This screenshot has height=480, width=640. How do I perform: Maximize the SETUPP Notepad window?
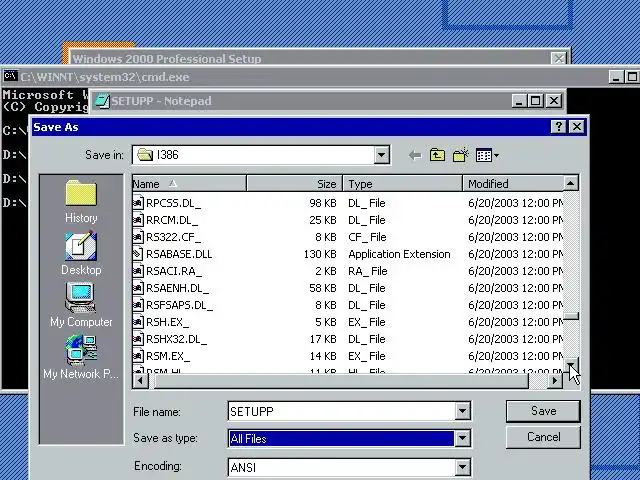coord(536,101)
